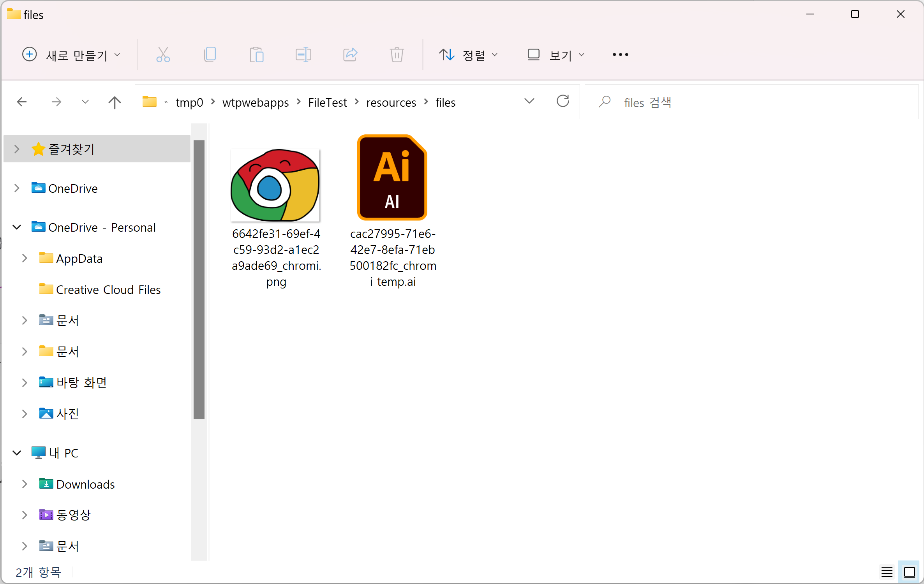Click the files window title icon
924x584 pixels.
click(x=14, y=14)
